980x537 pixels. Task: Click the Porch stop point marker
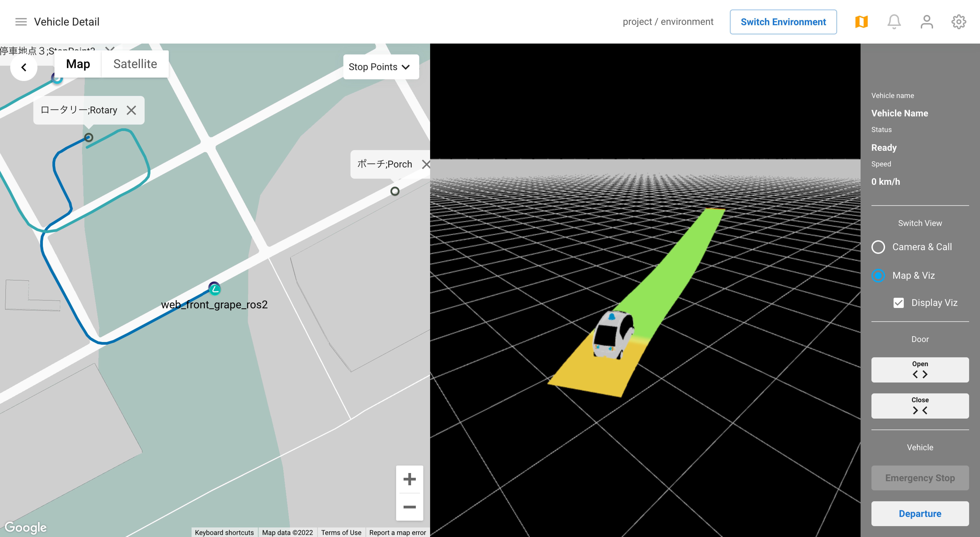(395, 191)
